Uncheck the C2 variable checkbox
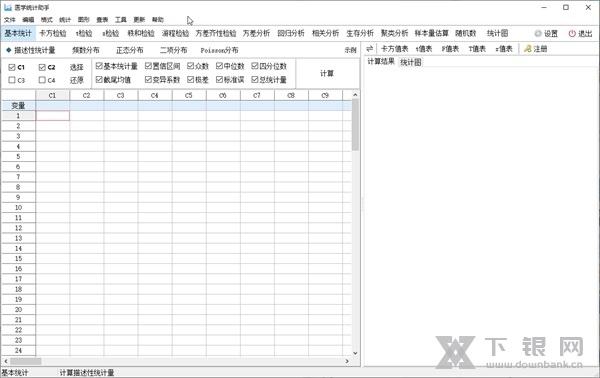Image resolution: width=600 pixels, height=378 pixels. 42,67
